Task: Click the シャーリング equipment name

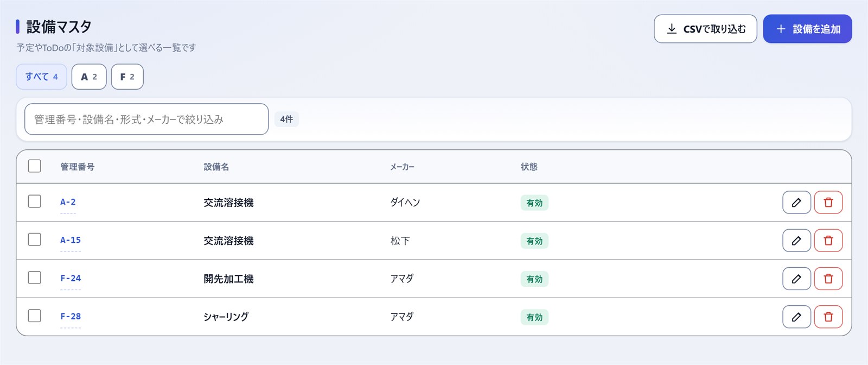Action: 226,317
